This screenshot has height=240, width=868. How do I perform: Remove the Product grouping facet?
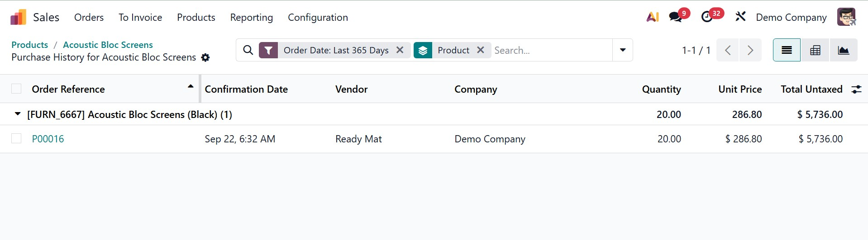click(481, 50)
